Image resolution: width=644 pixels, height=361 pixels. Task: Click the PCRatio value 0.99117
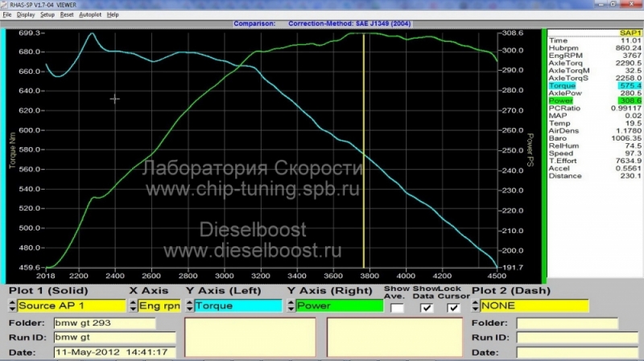(626, 109)
